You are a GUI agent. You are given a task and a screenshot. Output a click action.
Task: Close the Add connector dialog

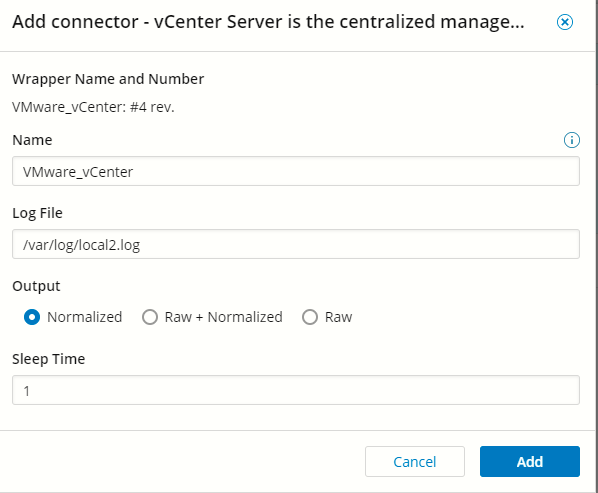point(564,22)
